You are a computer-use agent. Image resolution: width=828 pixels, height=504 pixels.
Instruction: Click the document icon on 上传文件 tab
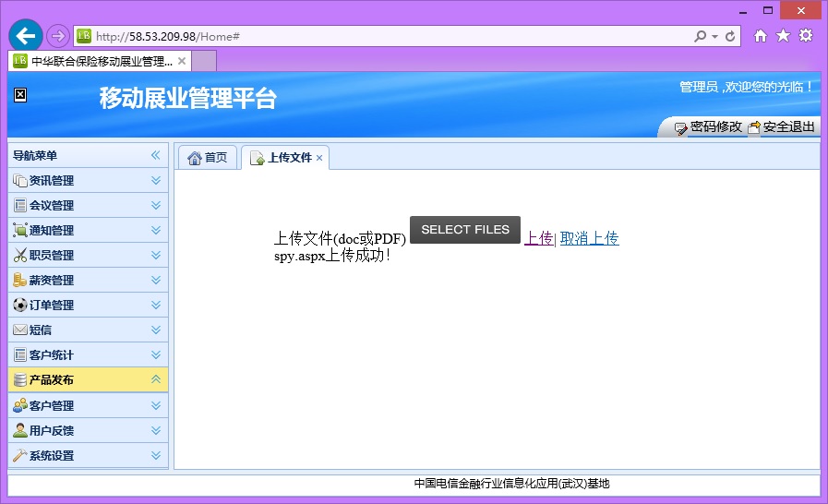(258, 158)
